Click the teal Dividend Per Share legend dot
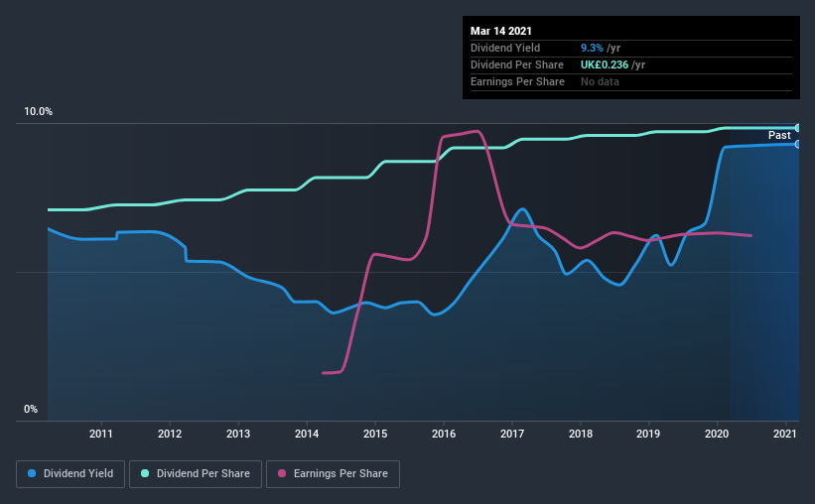 [x=145, y=473]
